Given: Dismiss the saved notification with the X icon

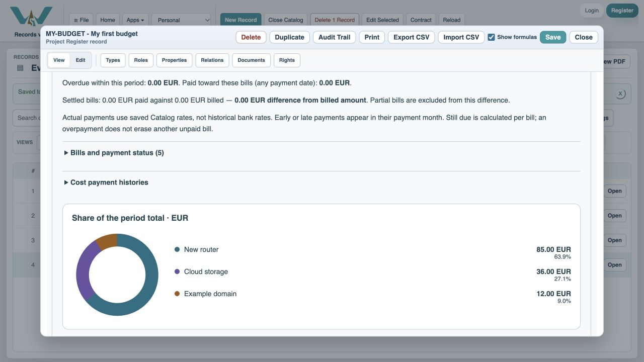Looking at the screenshot, I should click(621, 94).
